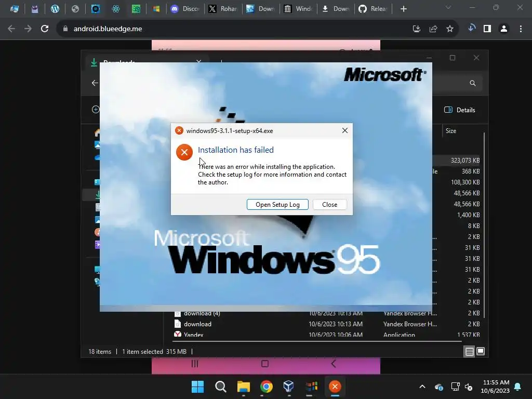View site info via lock icon
Viewport: 532px width, 399px height.
65,29
